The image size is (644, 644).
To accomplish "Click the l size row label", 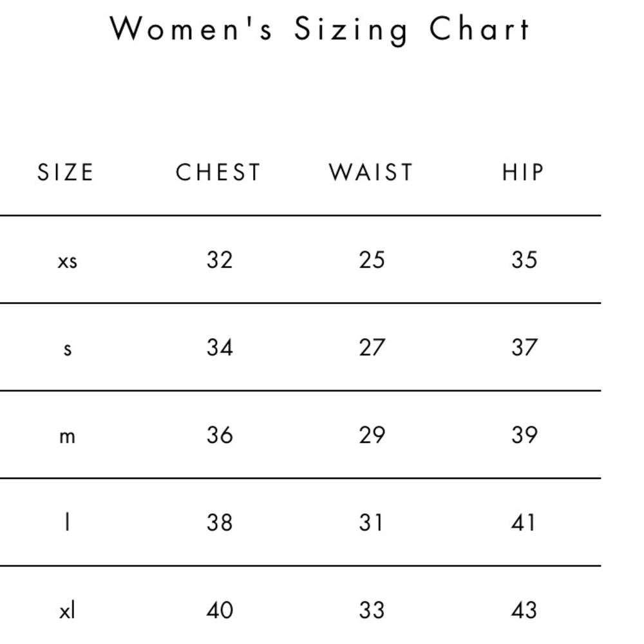I will pyautogui.click(x=68, y=523).
